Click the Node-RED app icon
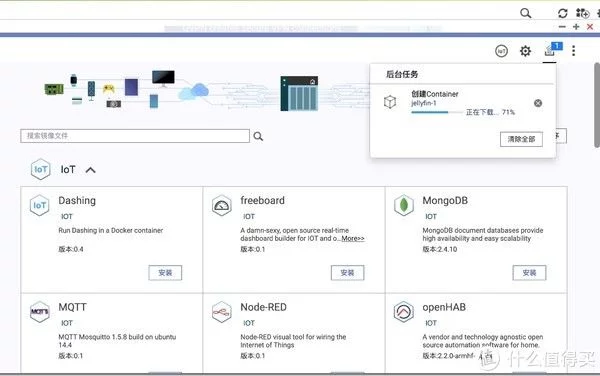This screenshot has width=600, height=376. pos(222,312)
